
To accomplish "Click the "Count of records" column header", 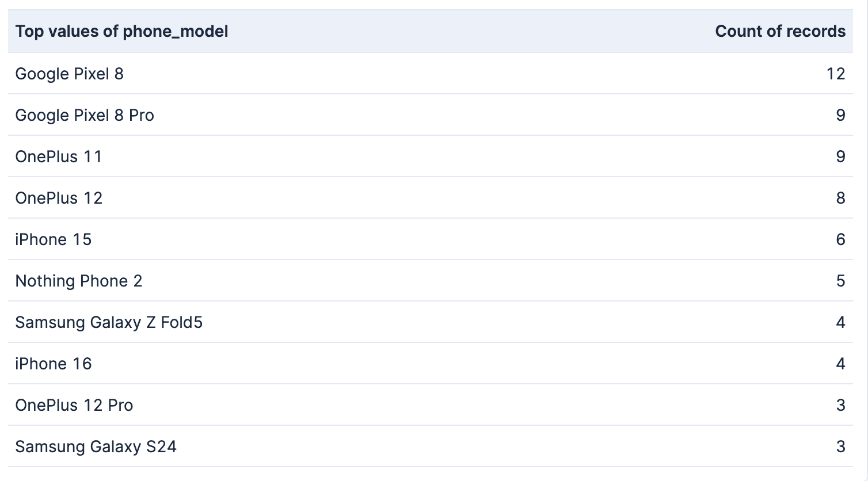I will coord(780,31).
